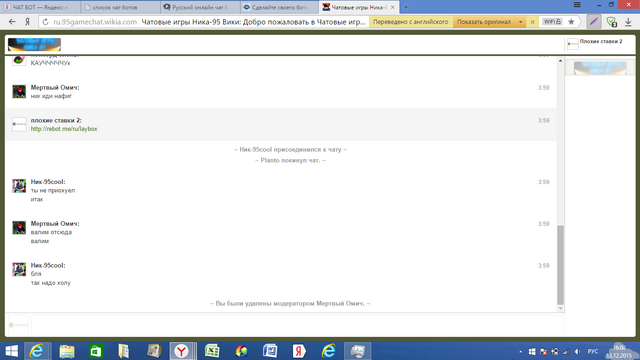640x360 pixels.
Task: Switch to the 'список чат ботов' tab
Action: coord(120,7)
